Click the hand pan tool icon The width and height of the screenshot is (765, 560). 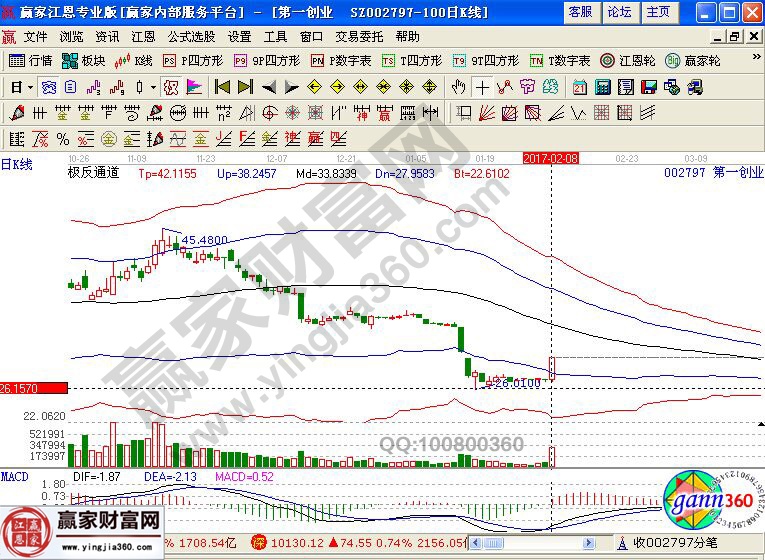pyautogui.click(x=459, y=87)
